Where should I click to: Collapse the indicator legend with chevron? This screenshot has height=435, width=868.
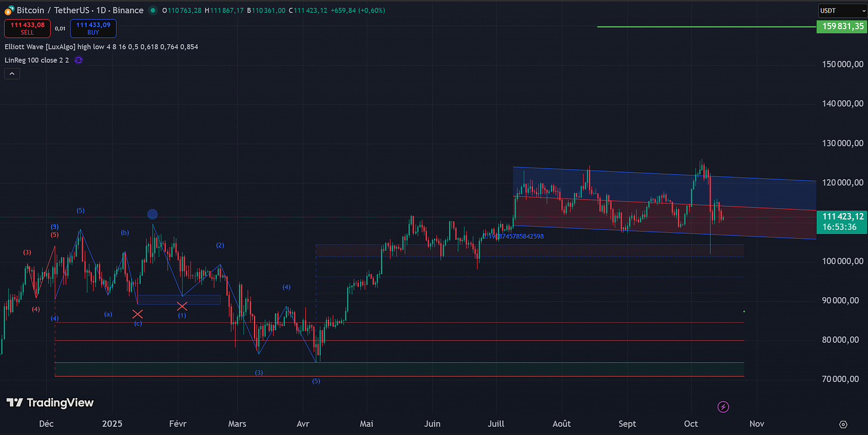coord(12,73)
